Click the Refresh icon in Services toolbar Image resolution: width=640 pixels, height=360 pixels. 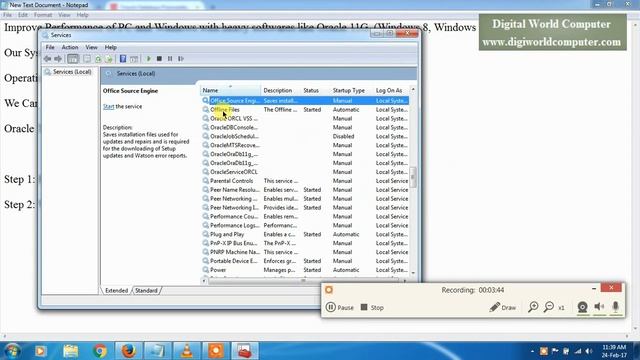98,59
